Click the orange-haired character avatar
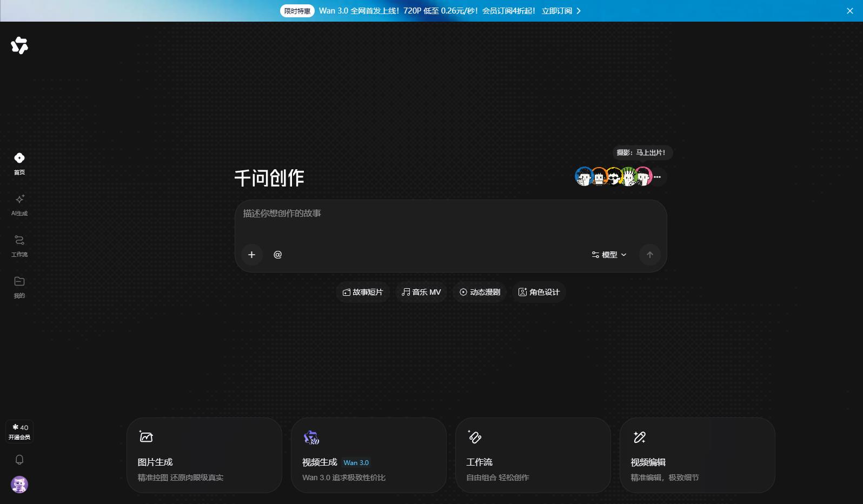This screenshot has width=863, height=504. 599,177
